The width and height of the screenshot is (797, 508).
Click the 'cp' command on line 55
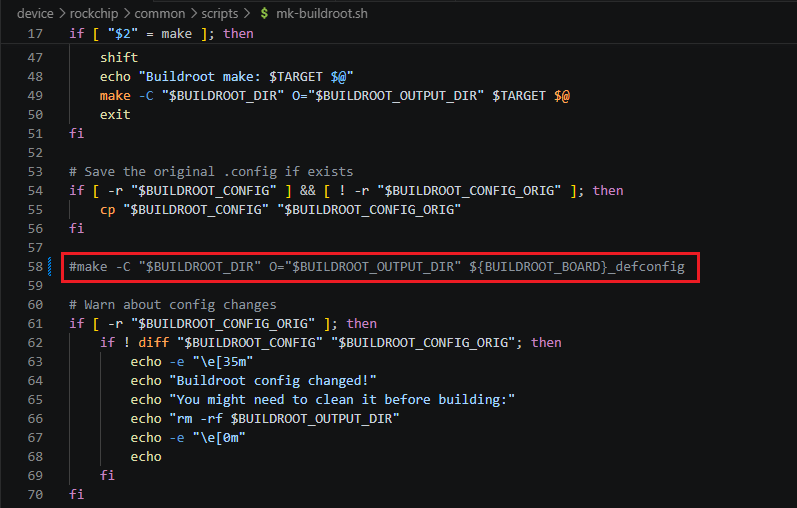pos(107,210)
